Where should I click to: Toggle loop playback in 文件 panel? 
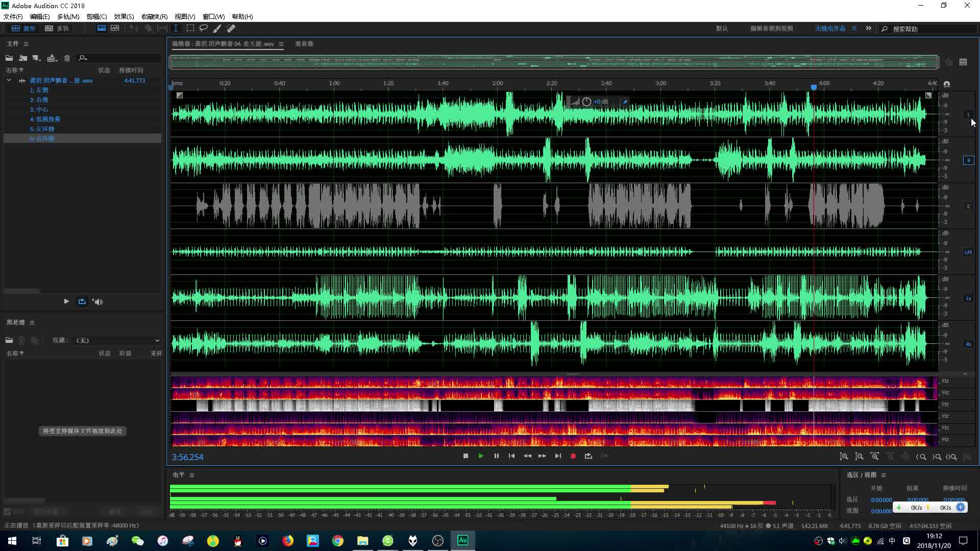click(x=82, y=302)
